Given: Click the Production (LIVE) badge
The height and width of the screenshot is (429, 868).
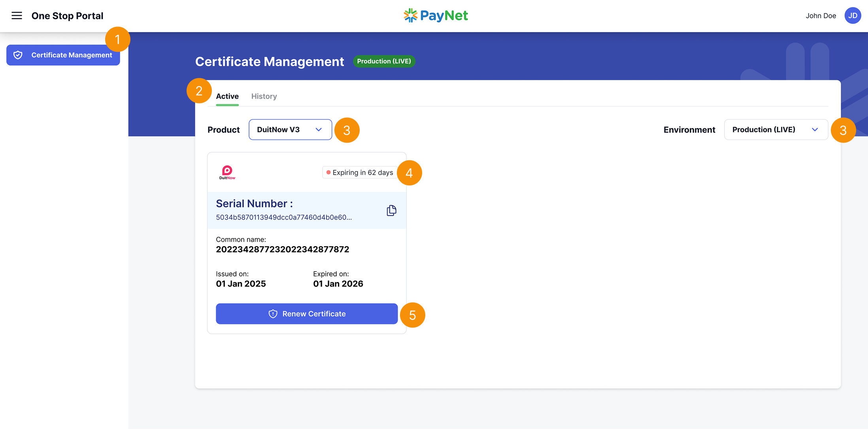Looking at the screenshot, I should (x=384, y=61).
